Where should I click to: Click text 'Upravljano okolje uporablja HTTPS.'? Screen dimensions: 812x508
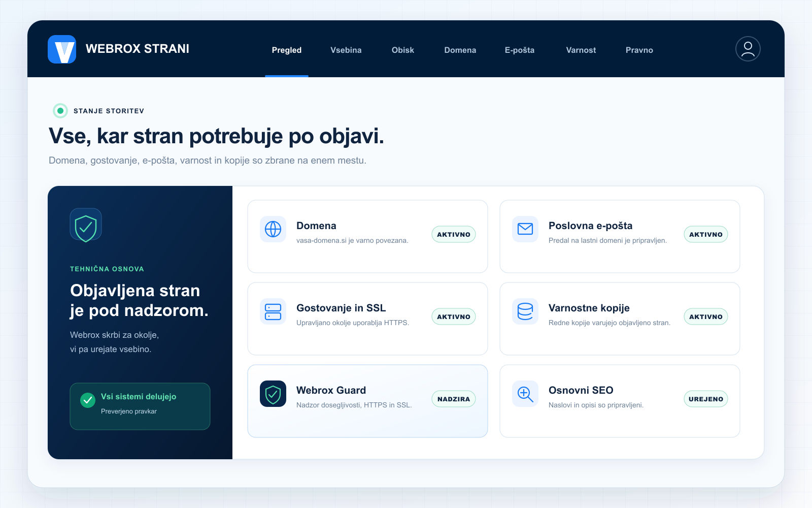pyautogui.click(x=353, y=323)
